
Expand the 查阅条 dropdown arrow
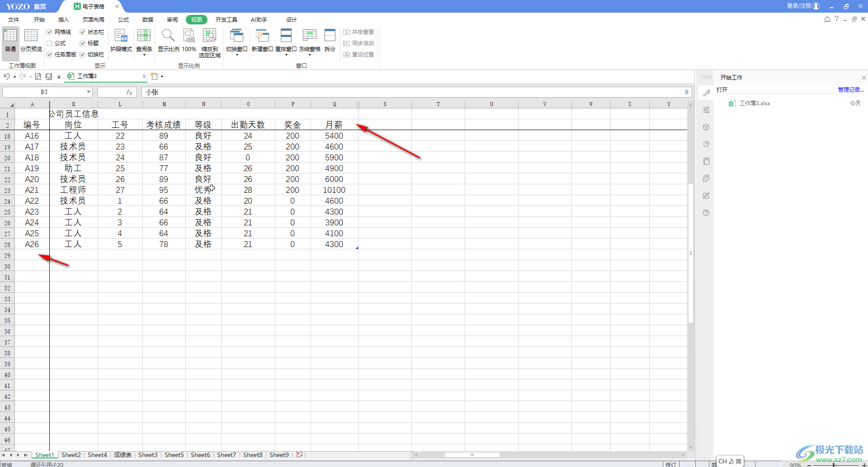pyautogui.click(x=144, y=55)
